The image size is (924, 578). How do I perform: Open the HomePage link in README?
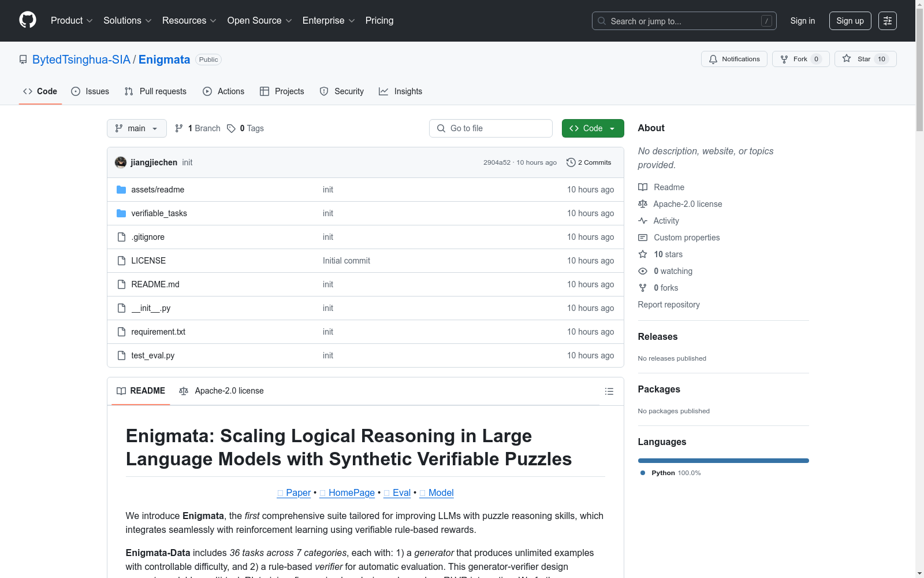[347, 492]
